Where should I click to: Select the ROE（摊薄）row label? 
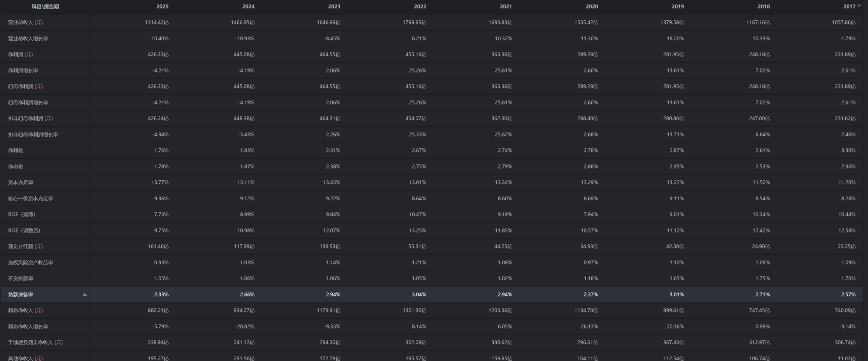click(x=22, y=215)
